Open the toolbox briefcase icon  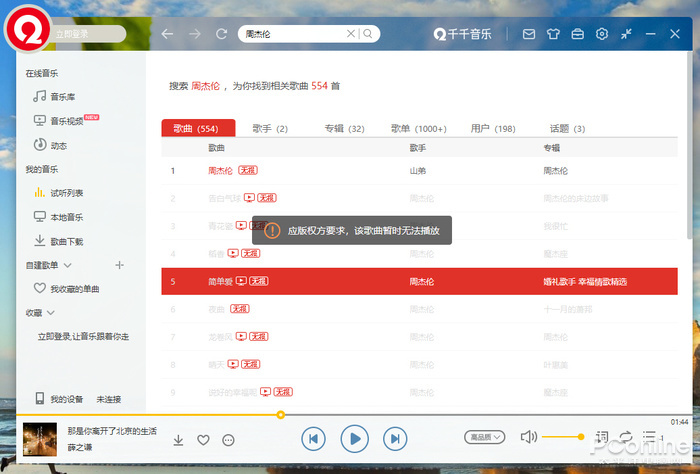(x=578, y=34)
